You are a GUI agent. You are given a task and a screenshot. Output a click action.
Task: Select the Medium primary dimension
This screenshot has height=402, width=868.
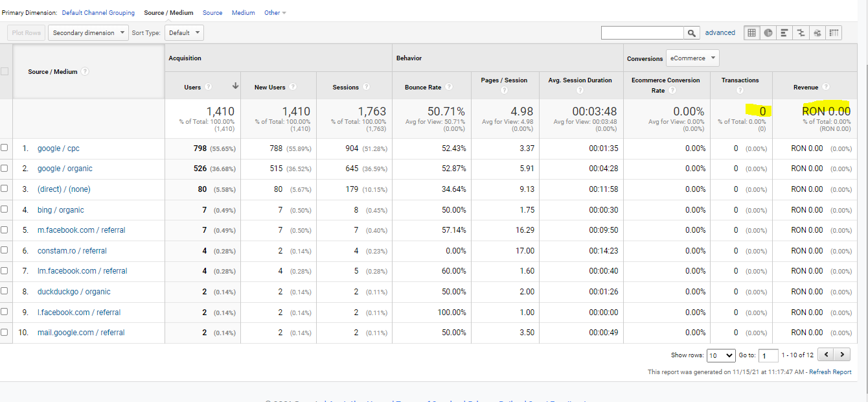[x=244, y=13]
